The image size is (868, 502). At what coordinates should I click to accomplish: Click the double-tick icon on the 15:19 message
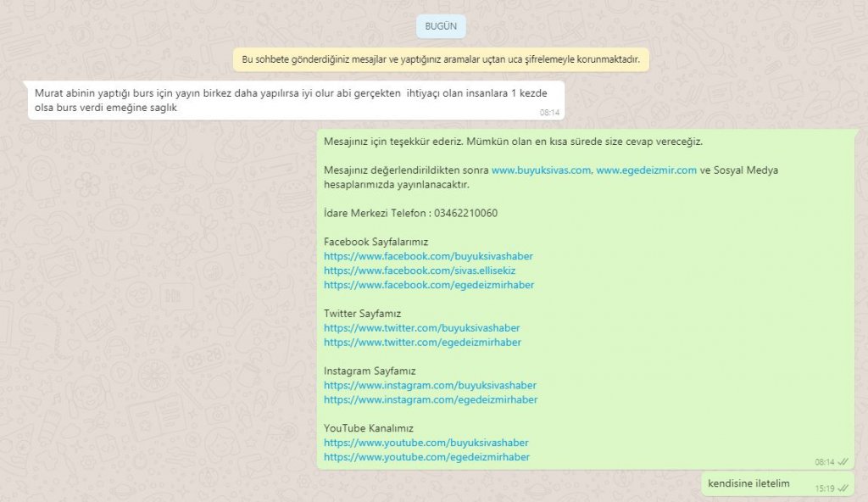click(x=843, y=488)
